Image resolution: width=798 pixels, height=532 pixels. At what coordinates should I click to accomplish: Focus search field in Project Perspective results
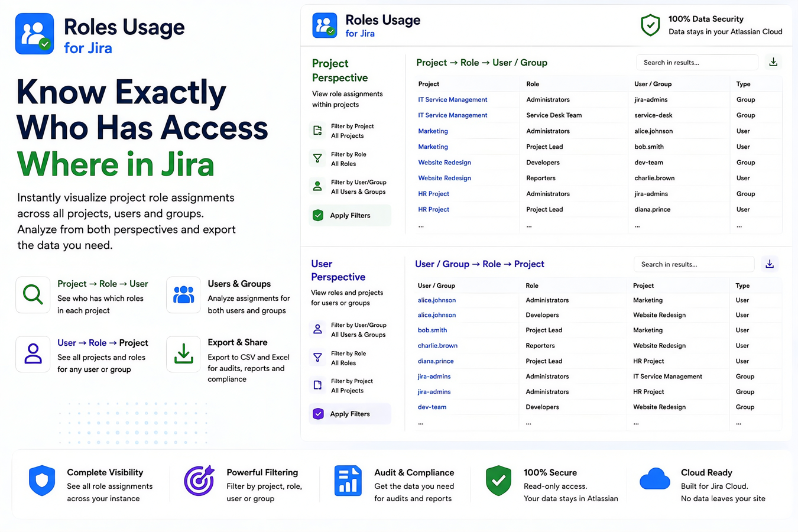pos(697,62)
